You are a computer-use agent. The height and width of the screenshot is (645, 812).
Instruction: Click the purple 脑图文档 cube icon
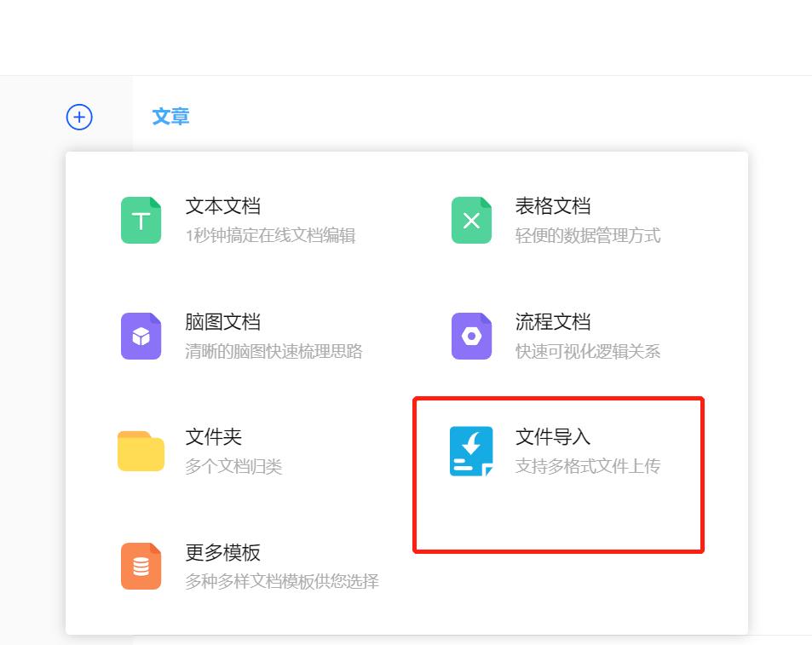click(x=141, y=336)
